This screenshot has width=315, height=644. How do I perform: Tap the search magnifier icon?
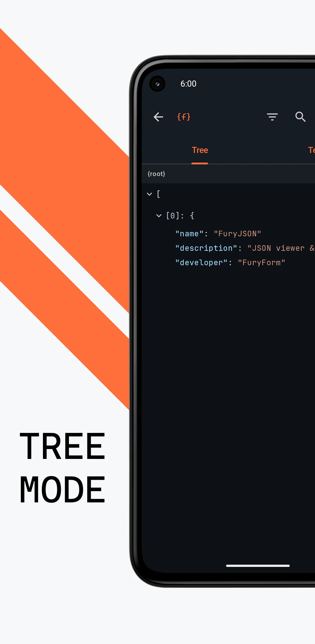300,117
